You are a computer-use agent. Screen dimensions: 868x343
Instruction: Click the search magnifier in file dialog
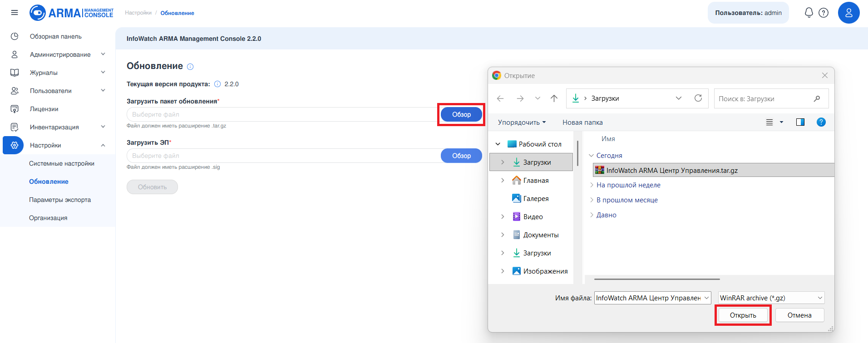[817, 98]
